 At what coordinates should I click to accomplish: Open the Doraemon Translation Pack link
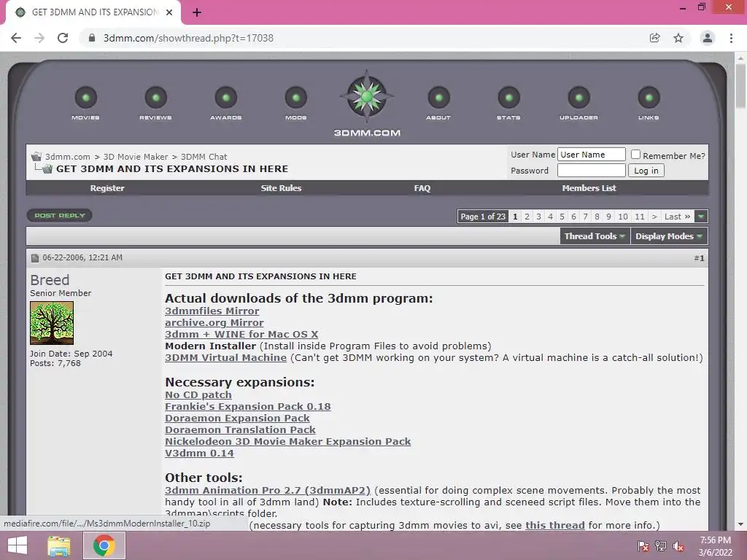240,430
